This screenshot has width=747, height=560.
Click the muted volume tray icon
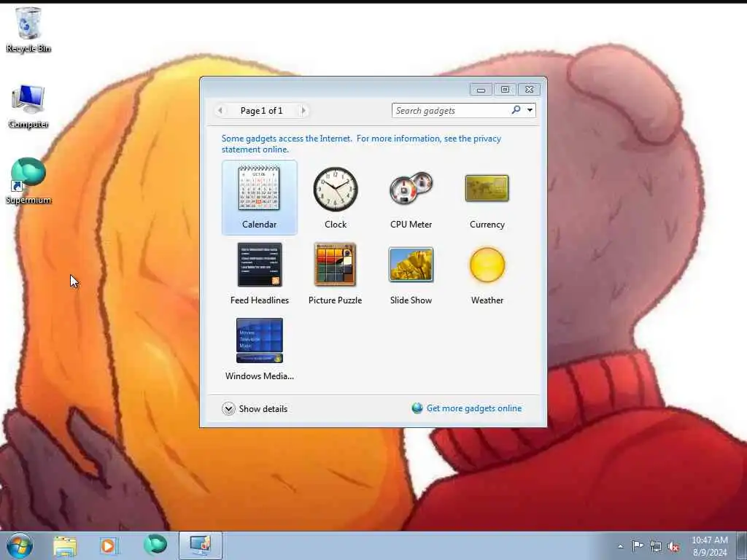tap(673, 547)
